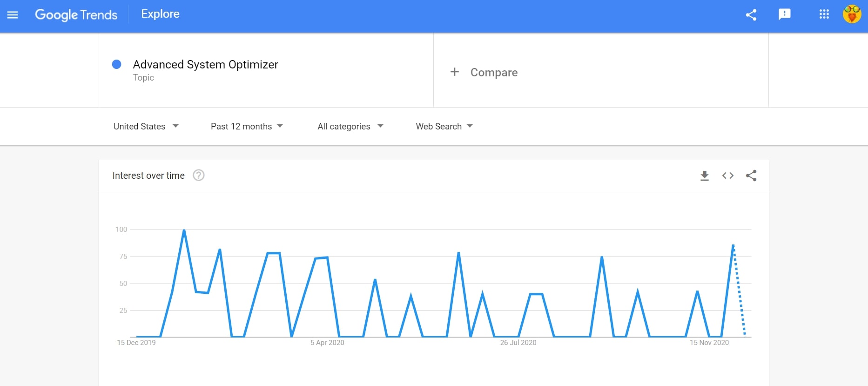The height and width of the screenshot is (386, 868).
Task: Edit the Advanced System Optimizer topic
Action: [x=205, y=65]
